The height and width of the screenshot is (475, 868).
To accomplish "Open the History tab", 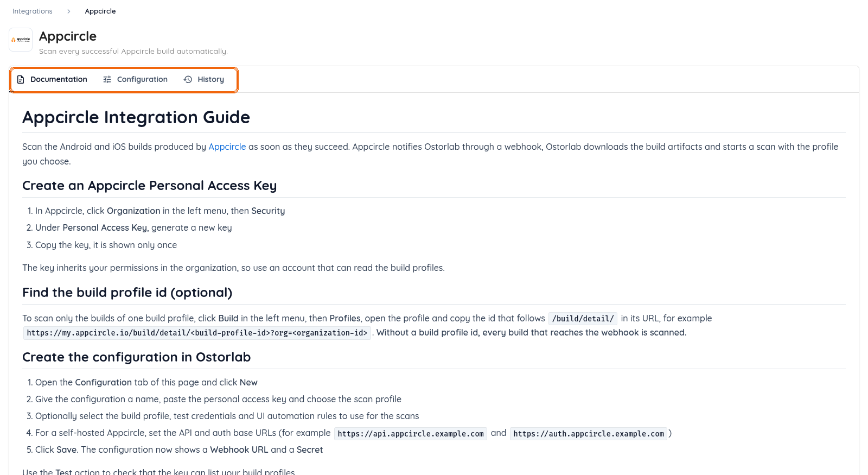I will point(204,80).
